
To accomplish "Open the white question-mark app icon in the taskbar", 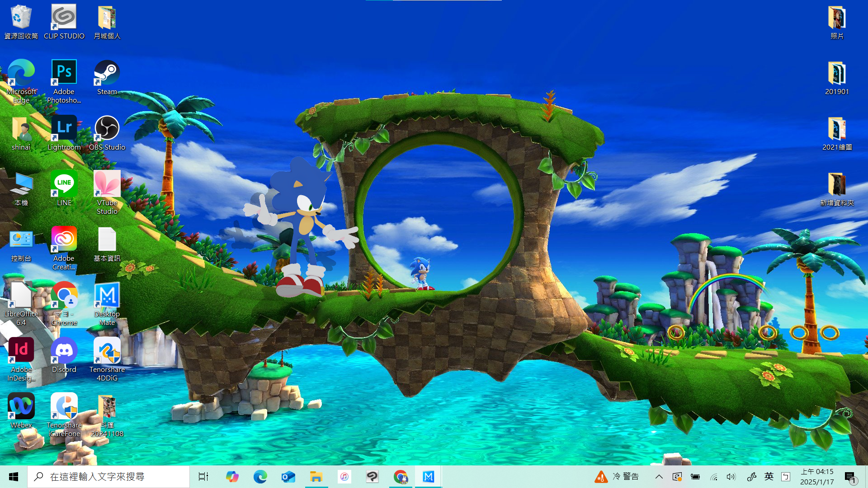I will pyautogui.click(x=372, y=477).
